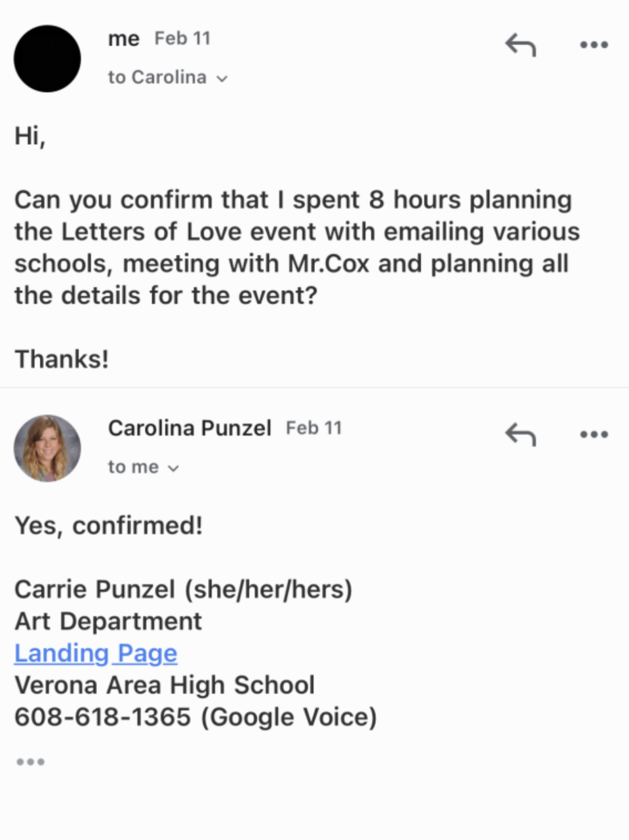The width and height of the screenshot is (629, 840).
Task: Show trimmed content with the bottom ellipsis
Action: pyautogui.click(x=30, y=762)
